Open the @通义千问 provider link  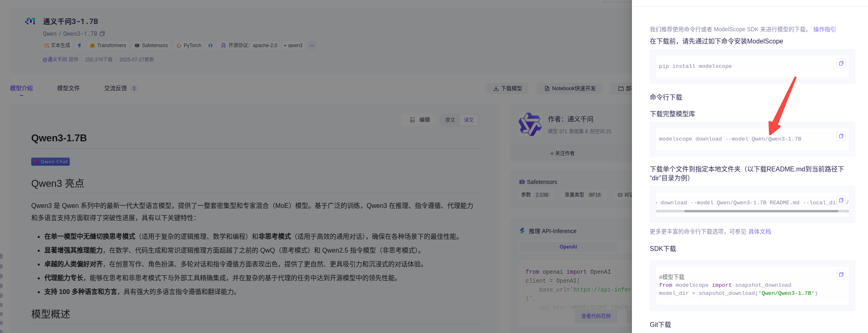55,59
